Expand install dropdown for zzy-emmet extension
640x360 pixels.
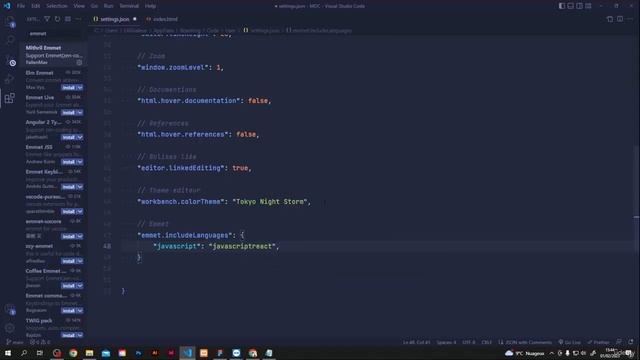coord(80,261)
